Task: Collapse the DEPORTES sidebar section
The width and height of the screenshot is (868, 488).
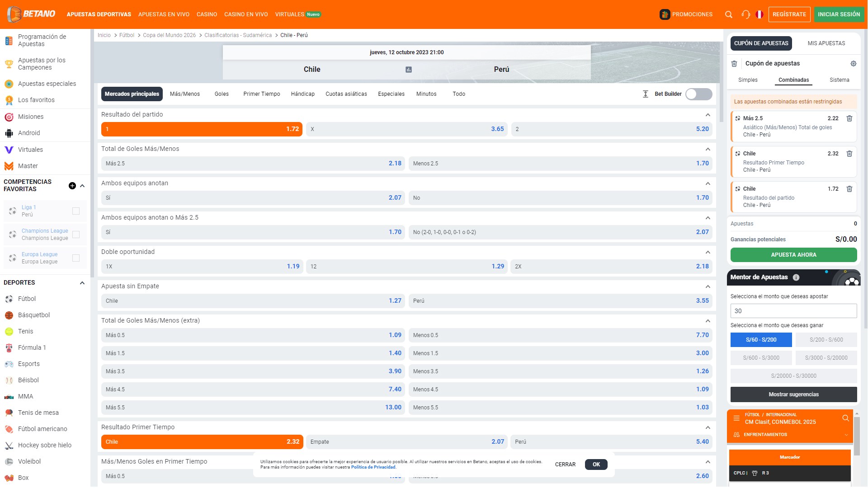Action: pos(82,283)
